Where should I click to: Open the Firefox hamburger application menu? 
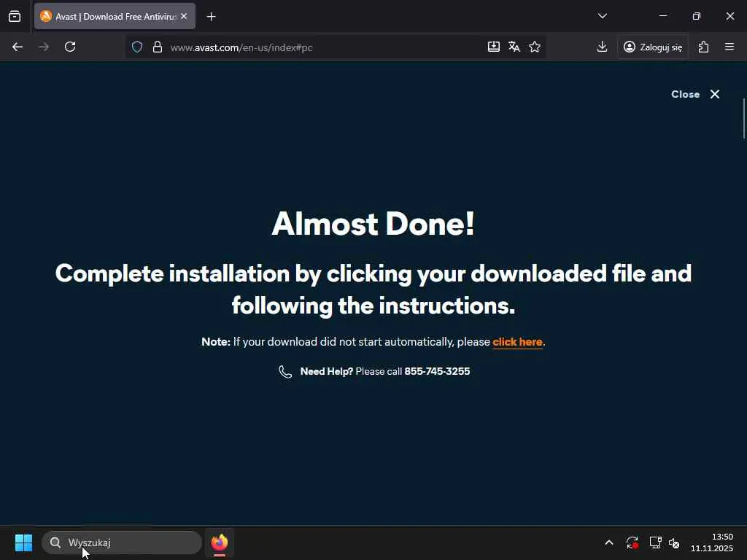coord(729,47)
